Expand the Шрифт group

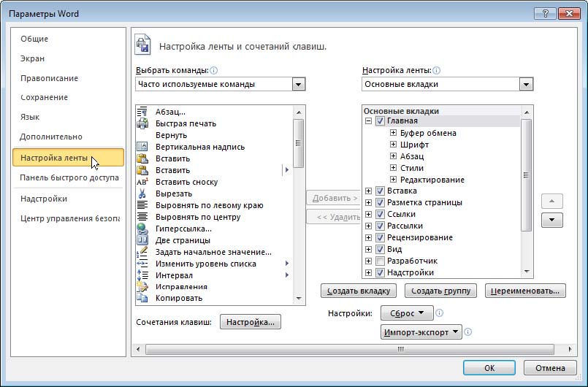point(393,145)
